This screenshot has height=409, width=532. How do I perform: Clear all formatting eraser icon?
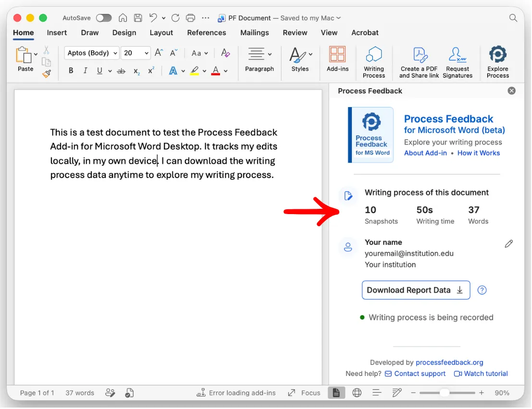point(225,53)
